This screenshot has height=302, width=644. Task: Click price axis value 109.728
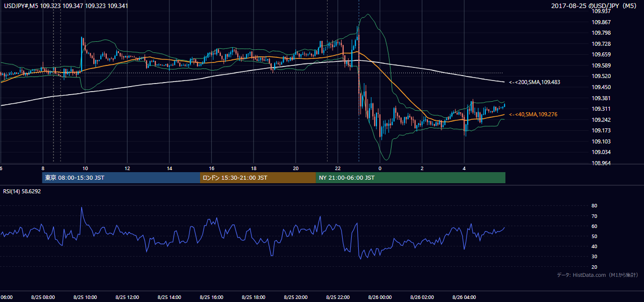(x=601, y=44)
